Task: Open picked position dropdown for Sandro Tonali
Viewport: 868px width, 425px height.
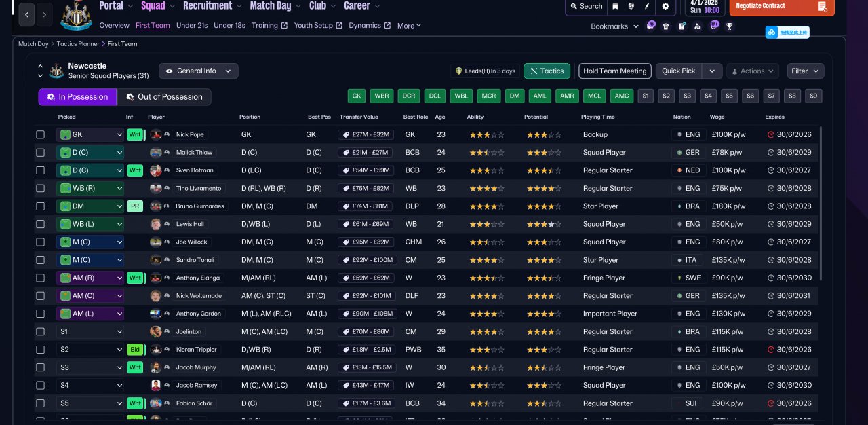Action: coord(90,260)
